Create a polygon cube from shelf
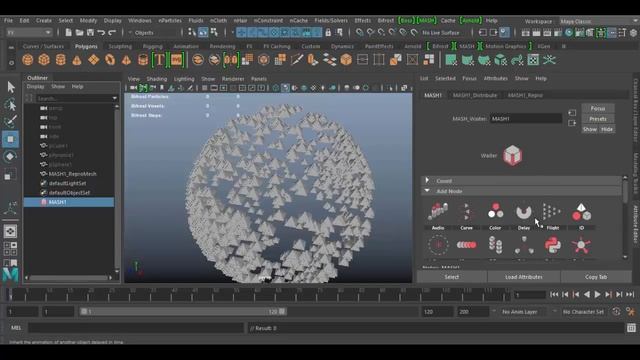 44,60
